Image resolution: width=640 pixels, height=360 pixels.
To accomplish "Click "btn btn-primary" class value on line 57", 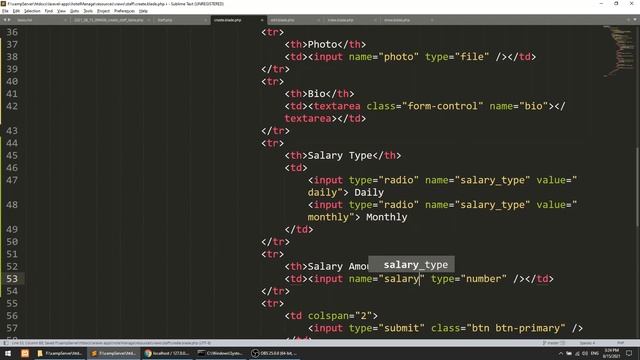I will click(x=516, y=328).
